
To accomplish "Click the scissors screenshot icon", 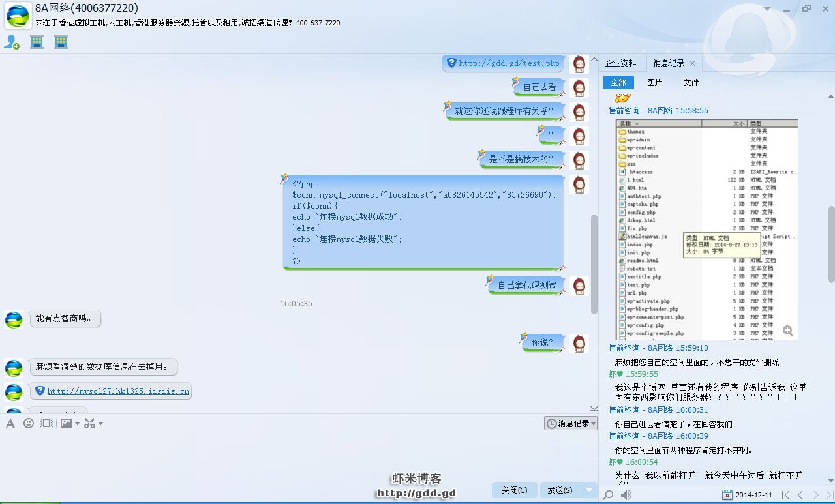I will click(89, 424).
